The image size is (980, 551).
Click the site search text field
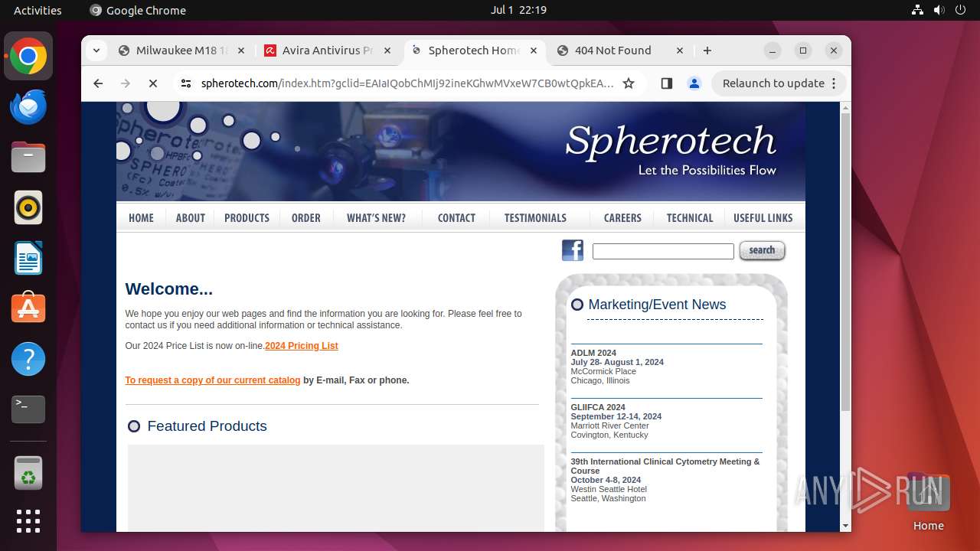click(663, 251)
